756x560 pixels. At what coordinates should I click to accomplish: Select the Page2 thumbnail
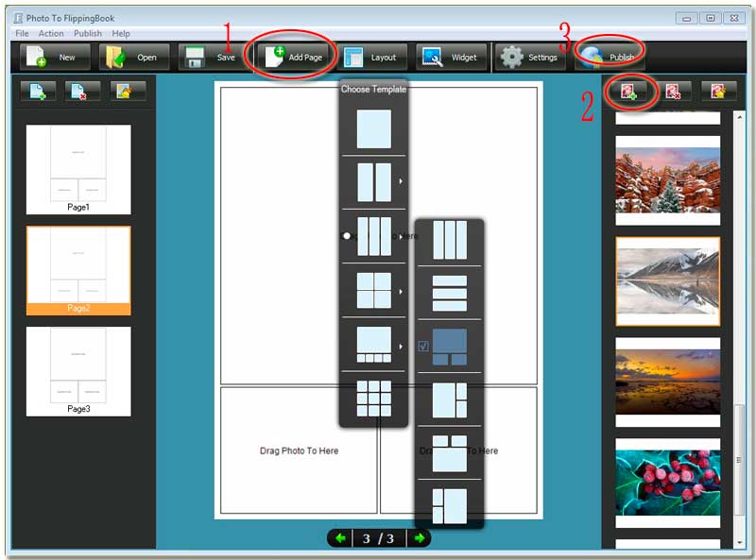[78, 270]
